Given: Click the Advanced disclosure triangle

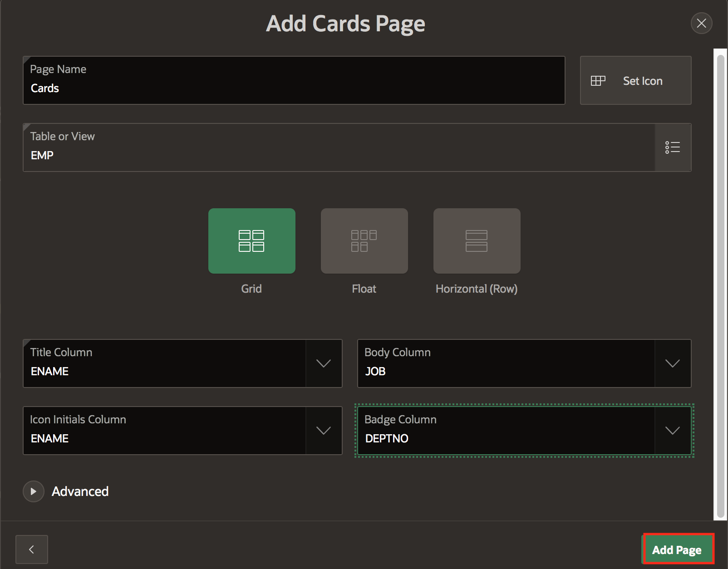Looking at the screenshot, I should [34, 491].
